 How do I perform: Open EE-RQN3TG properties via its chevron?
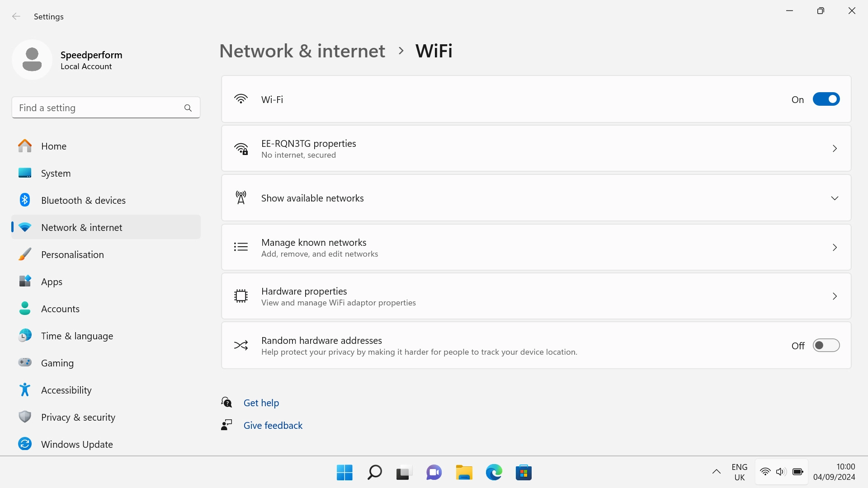pos(835,148)
